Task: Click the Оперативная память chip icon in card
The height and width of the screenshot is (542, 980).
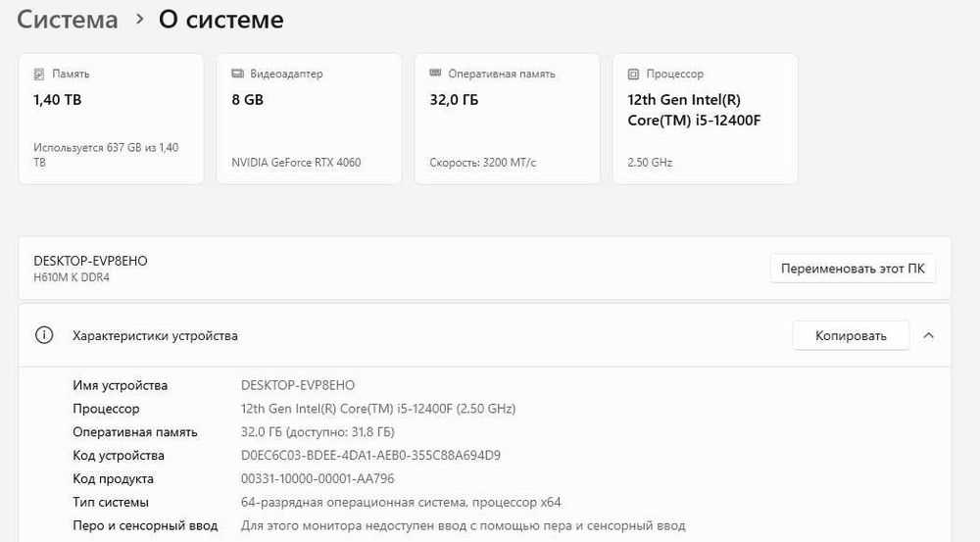Action: [435, 74]
